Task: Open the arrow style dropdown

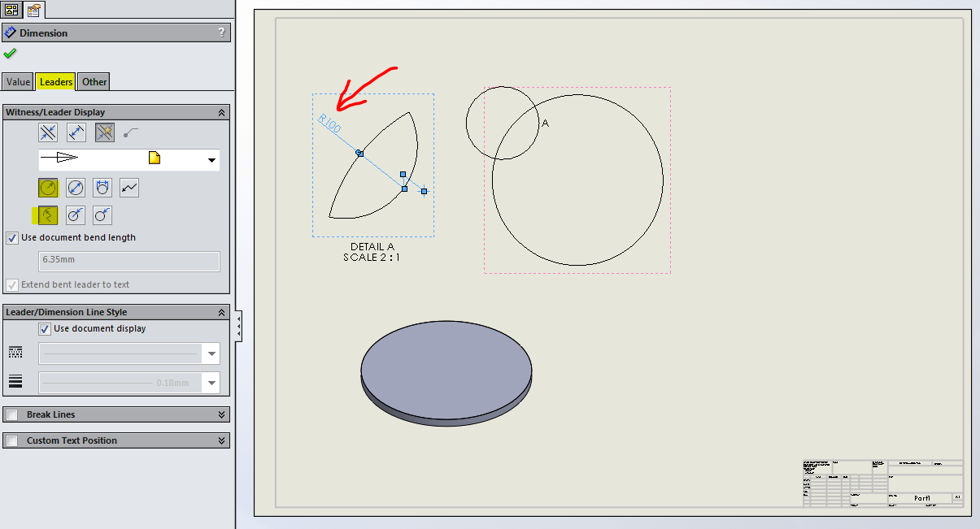Action: point(212,160)
